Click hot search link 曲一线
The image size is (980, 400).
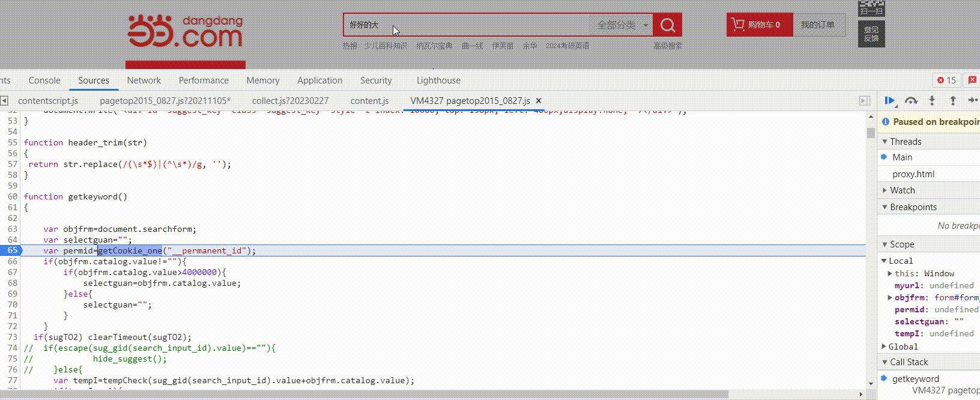click(472, 46)
